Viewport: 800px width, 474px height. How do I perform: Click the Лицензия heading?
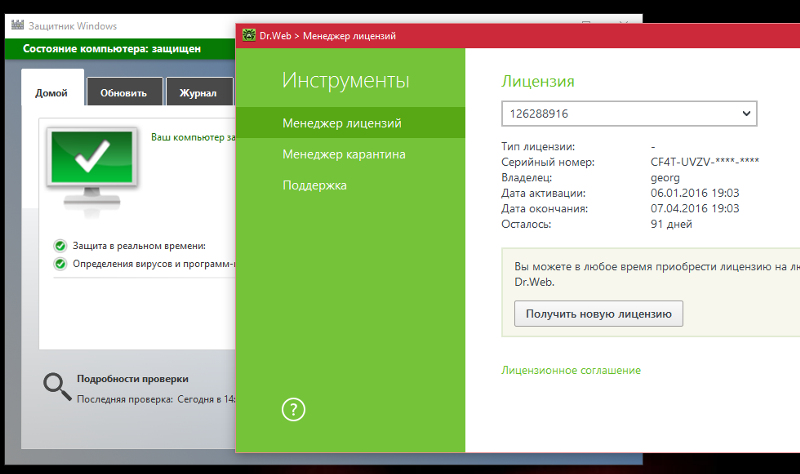[x=538, y=81]
